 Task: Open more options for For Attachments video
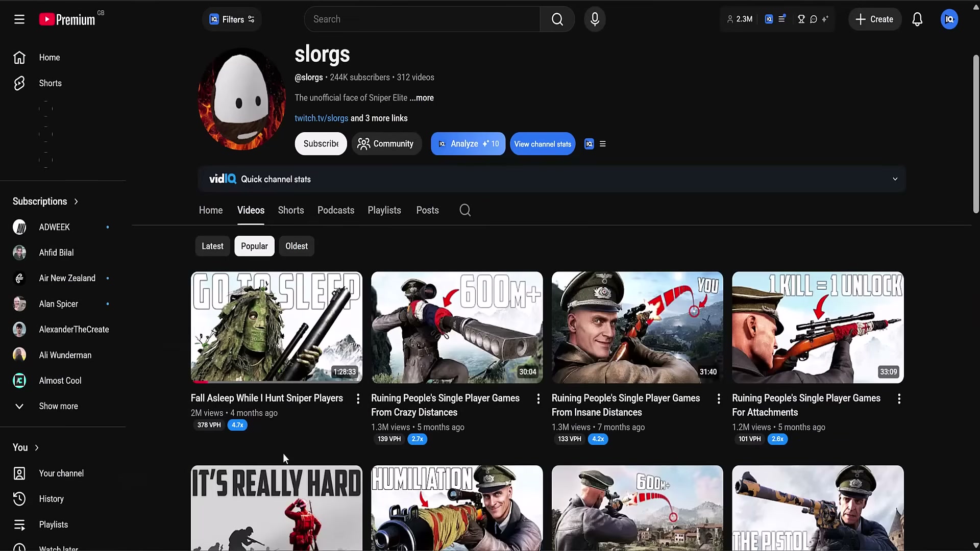pos(899,399)
